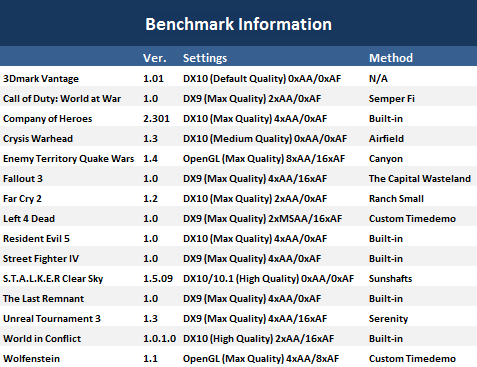The image size is (477, 367).
Task: Click version '1.2' for Far Cry 2
Action: point(150,199)
